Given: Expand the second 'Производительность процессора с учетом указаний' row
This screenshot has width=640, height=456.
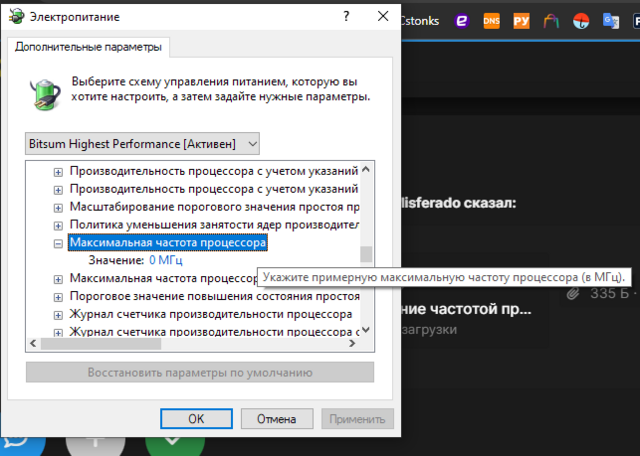Looking at the screenshot, I should 58,190.
